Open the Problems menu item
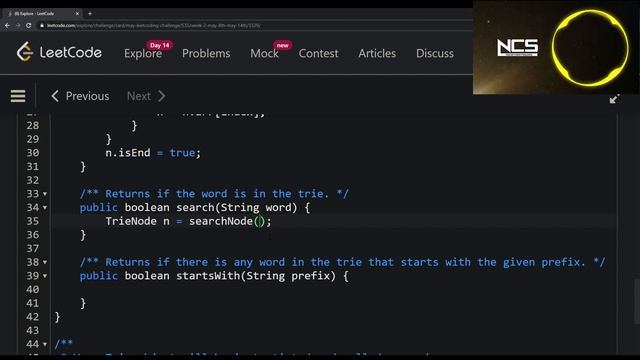Viewport: 640px width, 360px height. 206,53
